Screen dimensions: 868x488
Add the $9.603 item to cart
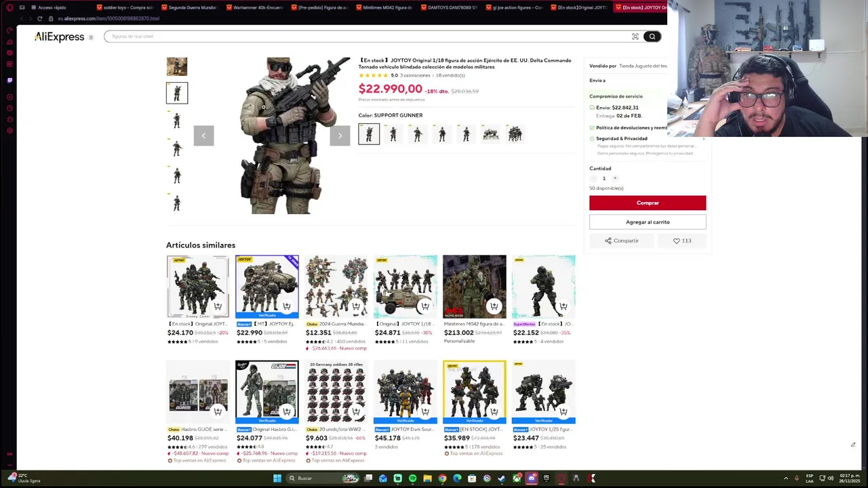click(356, 411)
